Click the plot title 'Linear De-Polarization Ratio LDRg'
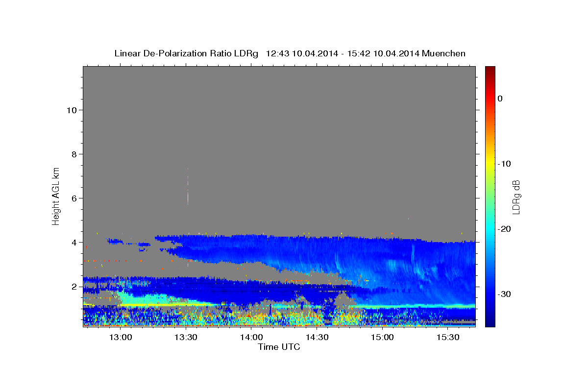Screen dimensions: 588x392 click(186, 53)
